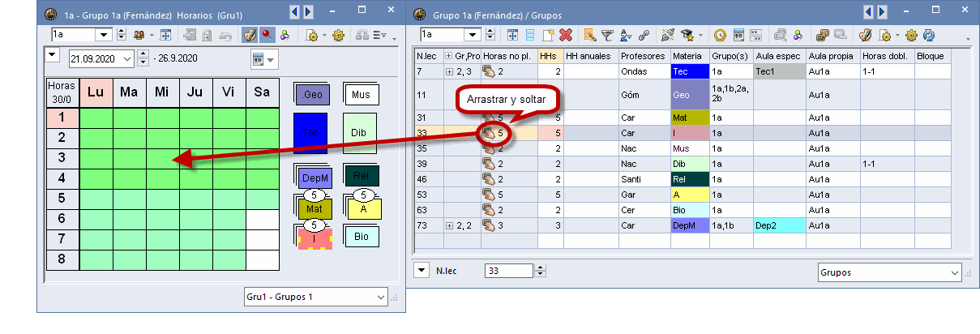Select the Vi day column header

coord(229,92)
